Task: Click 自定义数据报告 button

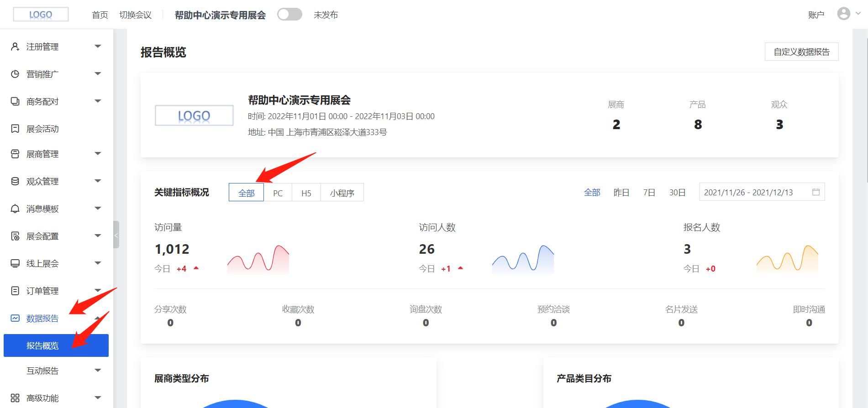Action: point(801,52)
